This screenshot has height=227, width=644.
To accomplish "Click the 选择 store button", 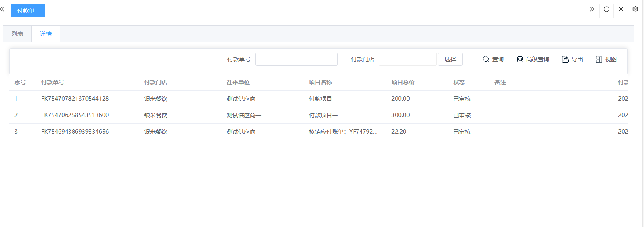I will 450,59.
